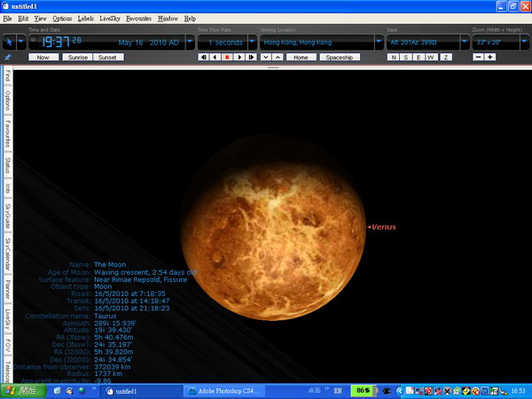Stop time flow with the red stop button
This screenshot has width=532, height=399.
[227, 57]
